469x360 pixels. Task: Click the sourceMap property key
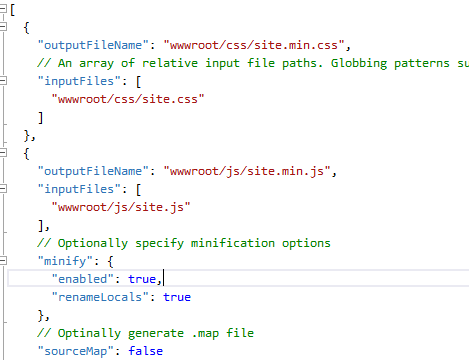click(76, 351)
